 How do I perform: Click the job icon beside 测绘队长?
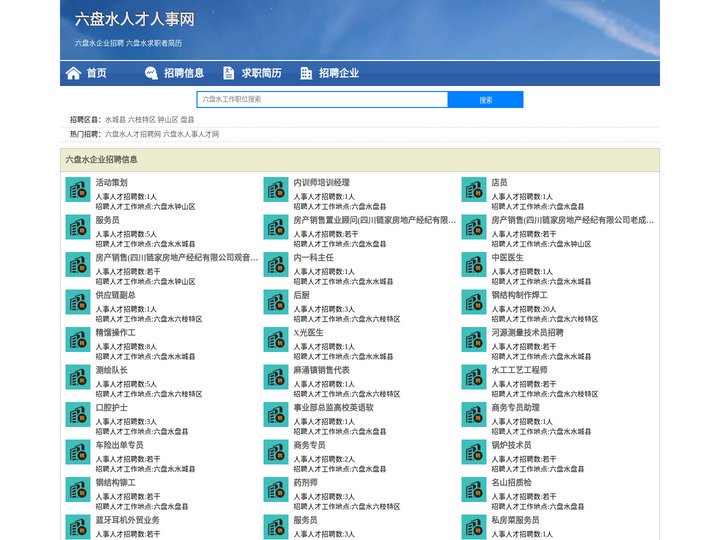(x=78, y=377)
